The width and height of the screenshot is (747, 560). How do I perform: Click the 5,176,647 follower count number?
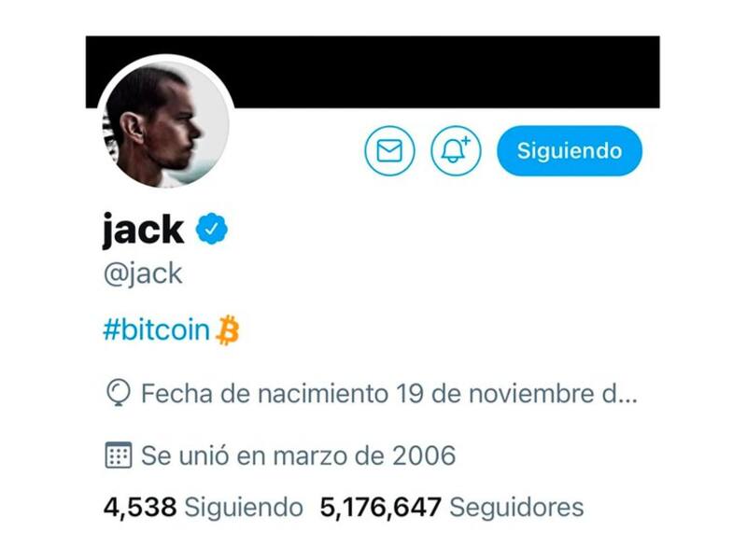click(x=380, y=507)
